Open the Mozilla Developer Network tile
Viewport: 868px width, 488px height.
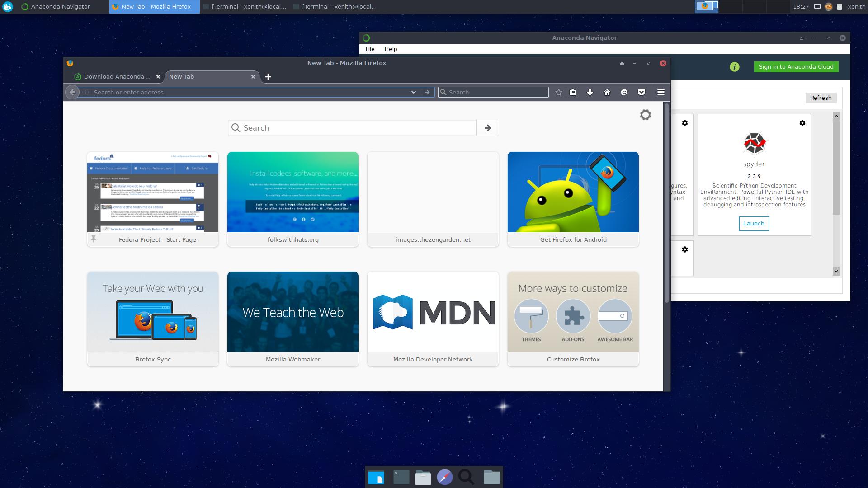pyautogui.click(x=433, y=319)
